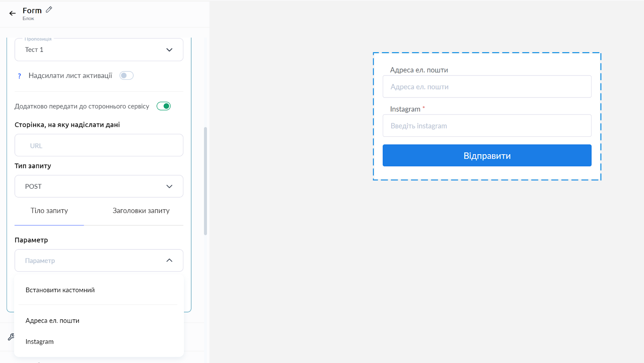Screen dimensions: 644x363
Task: Click the left panel vertical scrollbar
Action: tap(206, 181)
